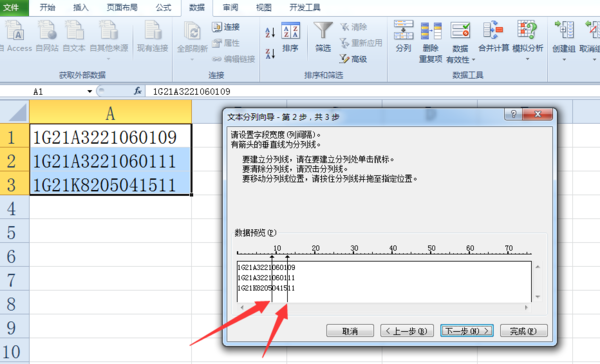
Task: Open the 连接 connections button
Action: (226, 27)
